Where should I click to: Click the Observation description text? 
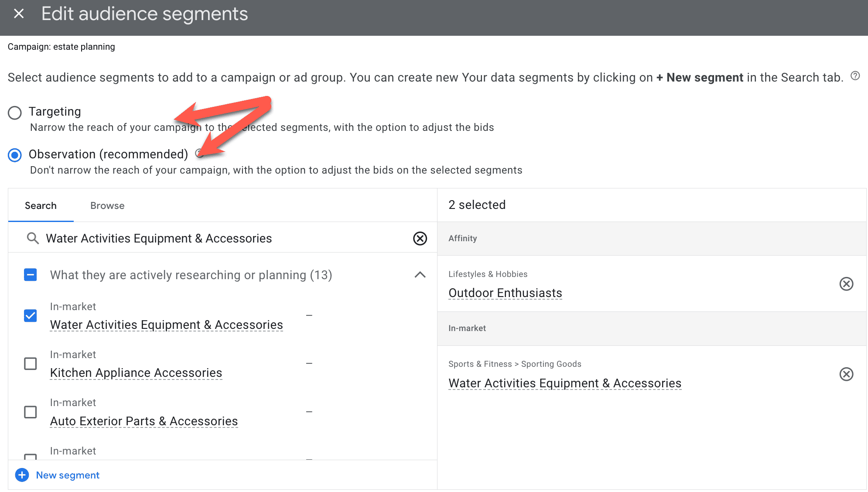[x=276, y=170]
